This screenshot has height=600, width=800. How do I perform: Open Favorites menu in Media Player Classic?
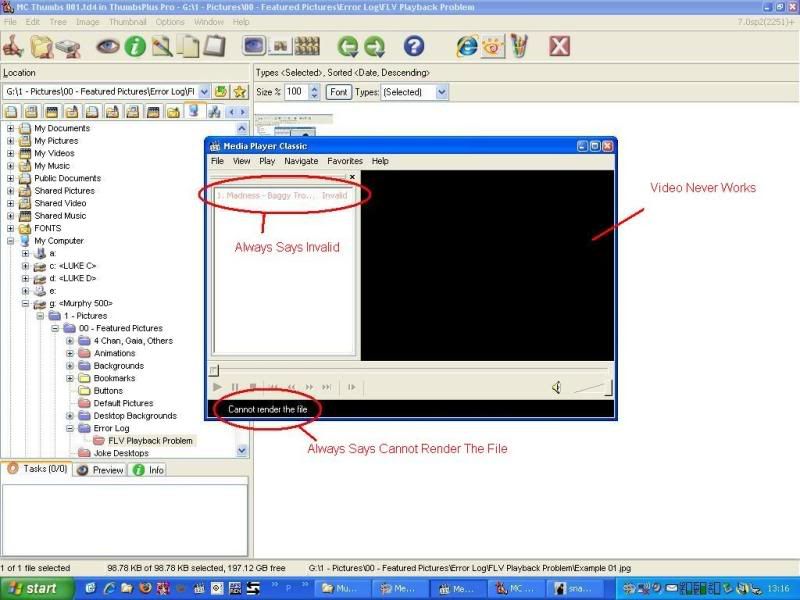pos(345,161)
